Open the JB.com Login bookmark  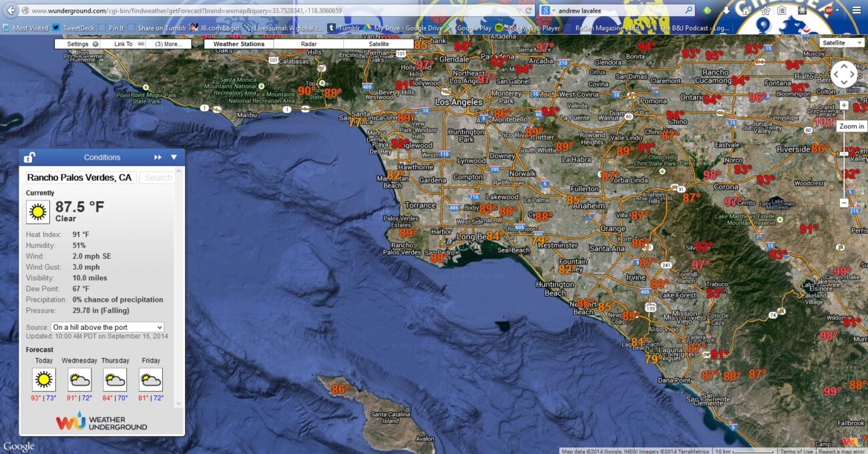coord(214,28)
